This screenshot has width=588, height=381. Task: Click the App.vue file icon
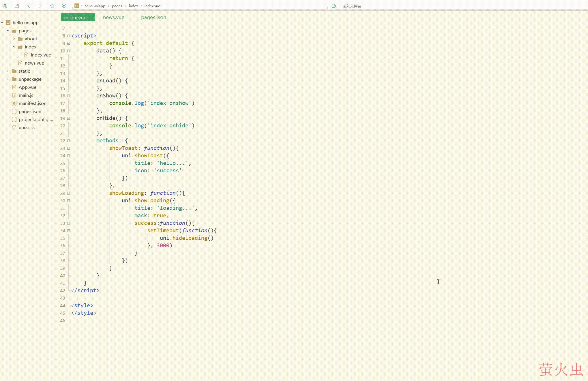coord(14,87)
